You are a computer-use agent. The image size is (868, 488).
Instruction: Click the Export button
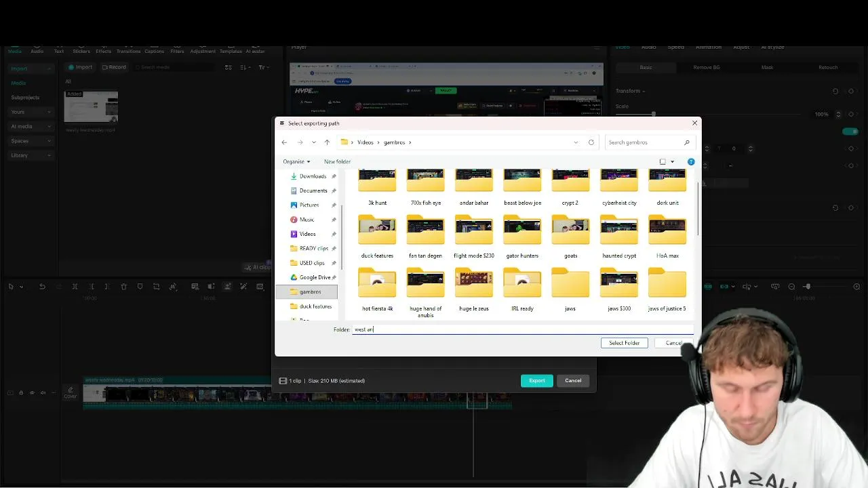pyautogui.click(x=536, y=381)
